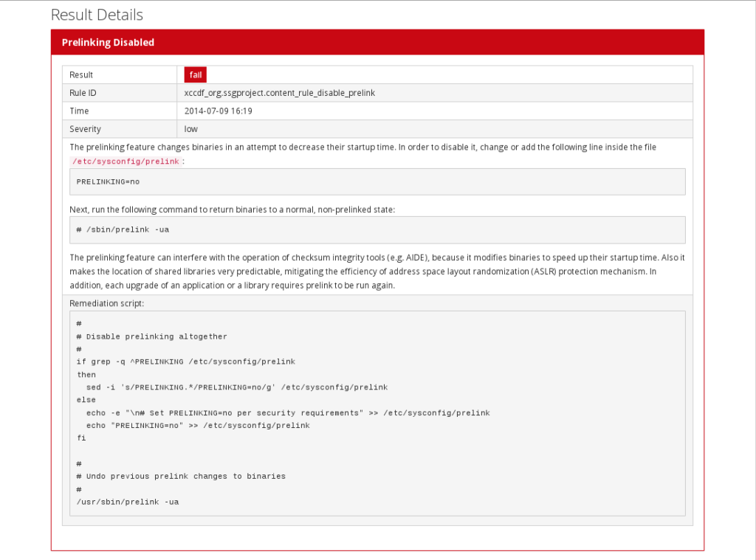The height and width of the screenshot is (560, 756).
Task: Click the /etc/sysconfig/prelink inline code
Action: click(x=126, y=162)
